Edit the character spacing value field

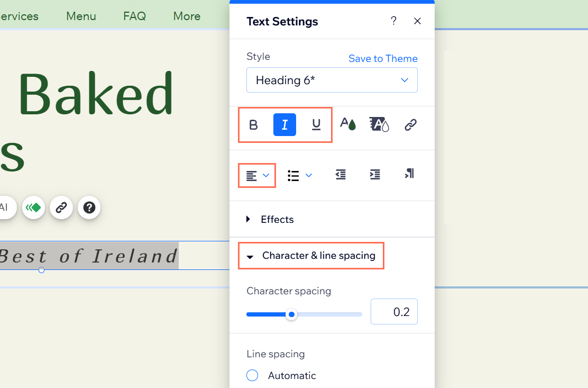[x=394, y=311]
